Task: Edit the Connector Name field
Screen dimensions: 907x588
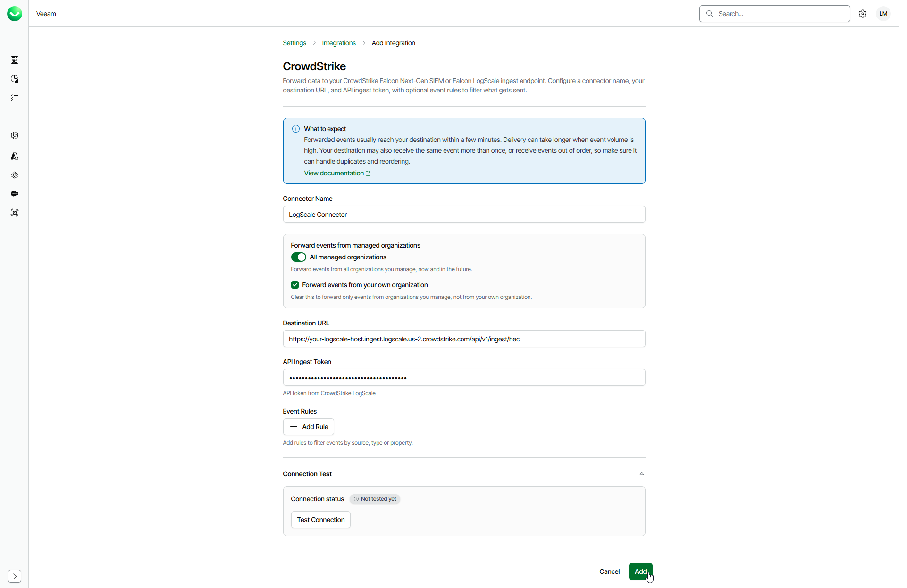Action: 464,214
